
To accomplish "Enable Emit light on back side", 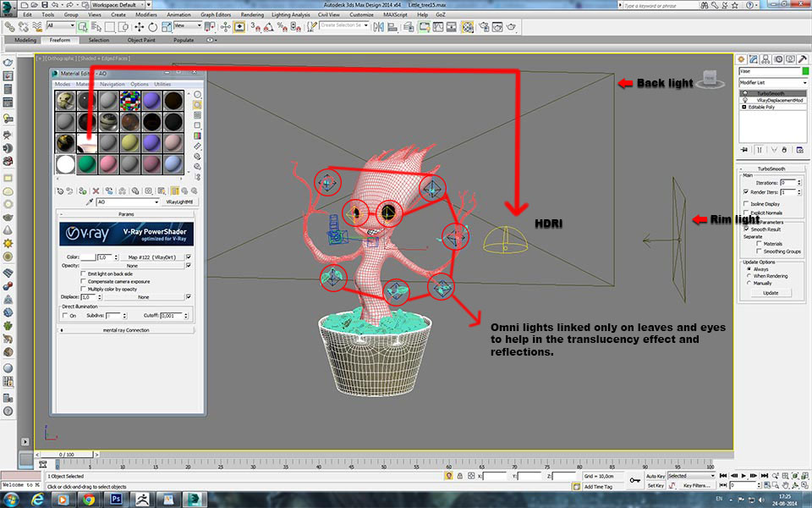I will tap(84, 273).
